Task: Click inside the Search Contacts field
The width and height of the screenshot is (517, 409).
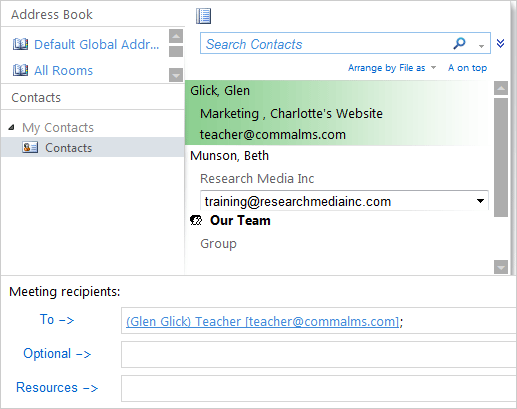Action: tap(327, 43)
